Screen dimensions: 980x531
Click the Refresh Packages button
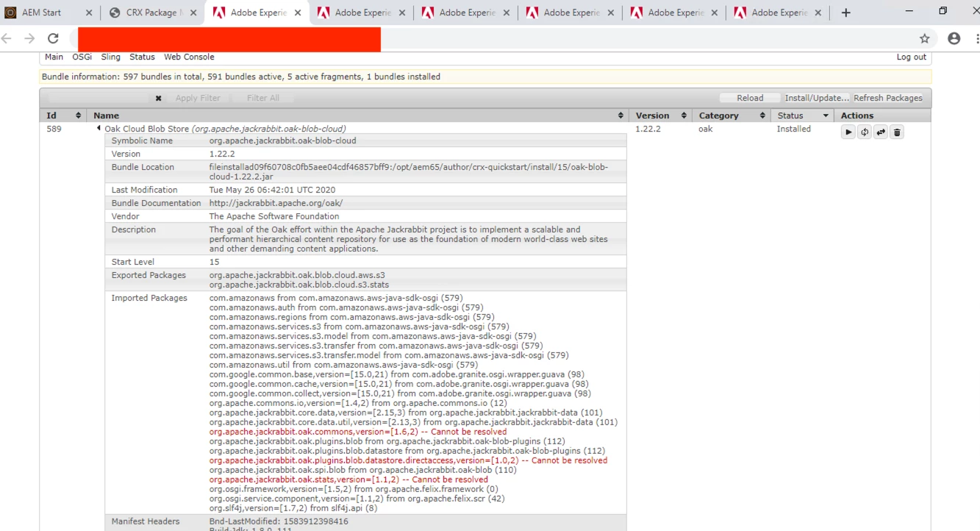[x=888, y=98]
